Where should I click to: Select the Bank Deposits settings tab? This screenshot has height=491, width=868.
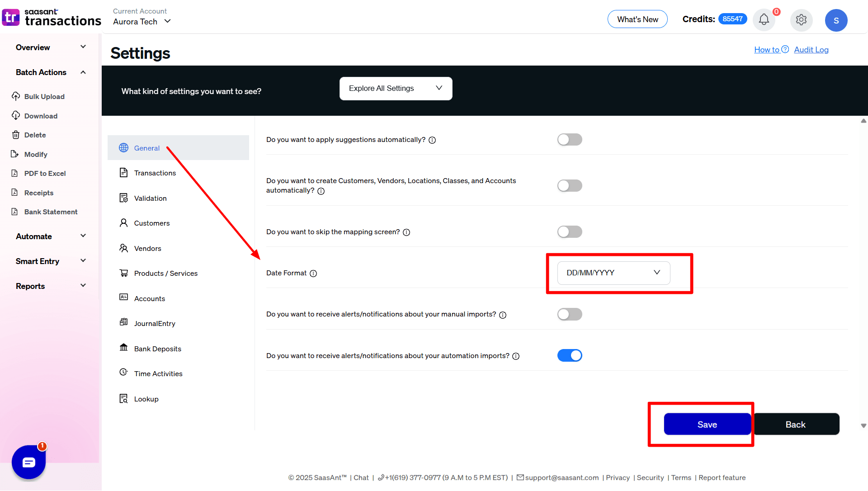157,349
